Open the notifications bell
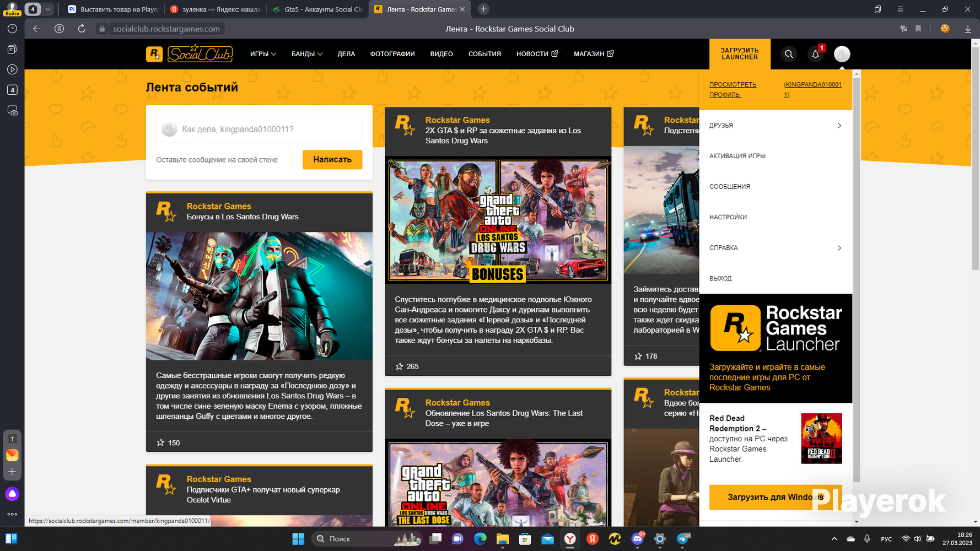 click(816, 54)
